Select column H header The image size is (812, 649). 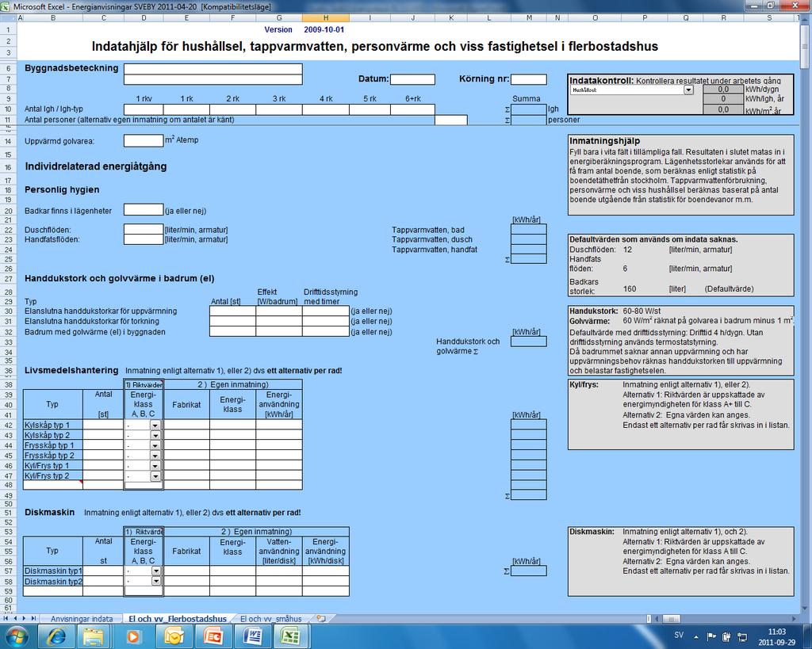(326, 18)
